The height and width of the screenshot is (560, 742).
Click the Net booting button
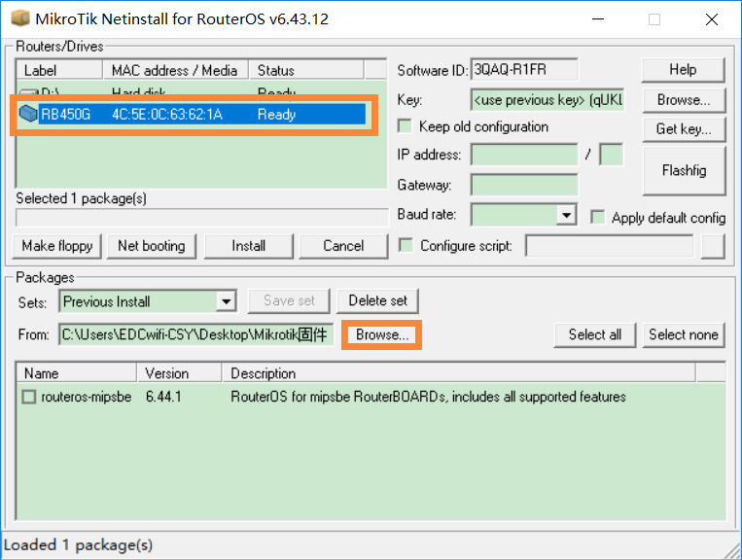click(152, 246)
